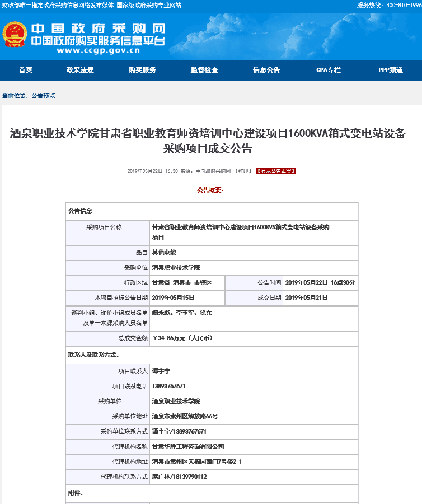The width and height of the screenshot is (422, 504).
Task: Click the 其他电能 category cell
Action: (x=164, y=252)
